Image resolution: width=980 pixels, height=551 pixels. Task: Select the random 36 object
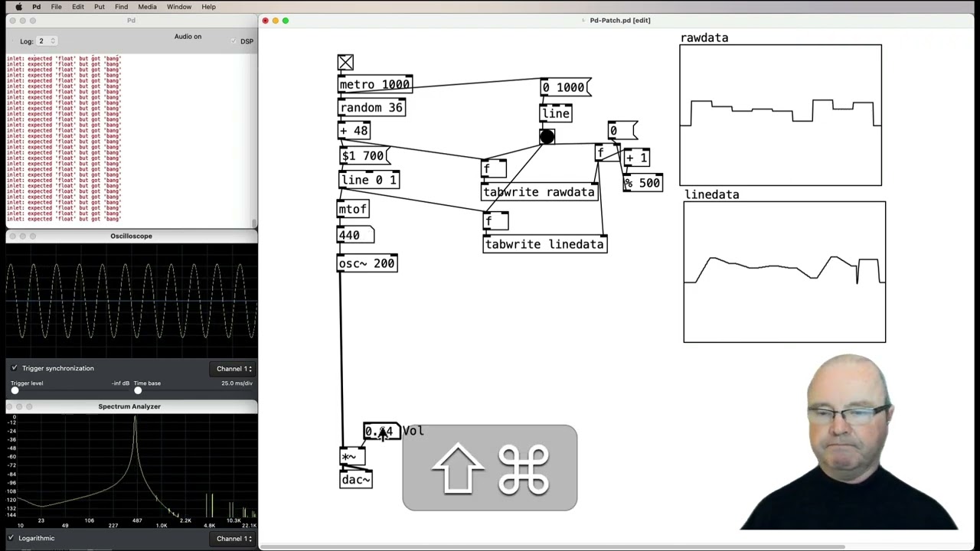[371, 108]
